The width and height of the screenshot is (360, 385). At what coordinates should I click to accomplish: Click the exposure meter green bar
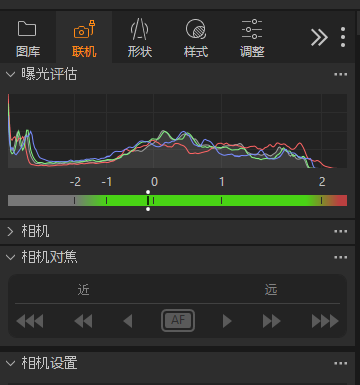point(177,201)
